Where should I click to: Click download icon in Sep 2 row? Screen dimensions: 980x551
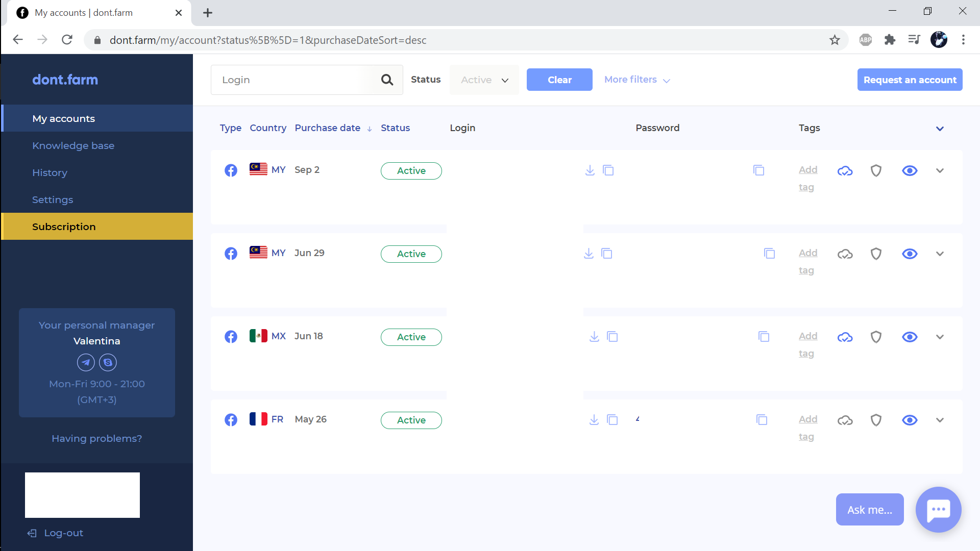coord(590,170)
